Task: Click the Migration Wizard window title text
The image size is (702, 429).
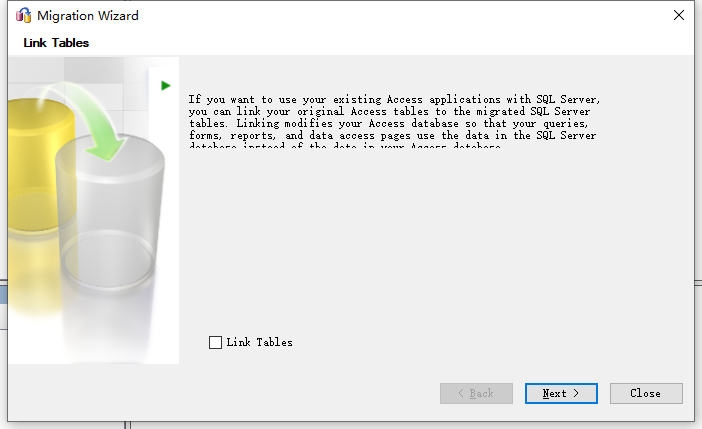Action: coord(88,16)
